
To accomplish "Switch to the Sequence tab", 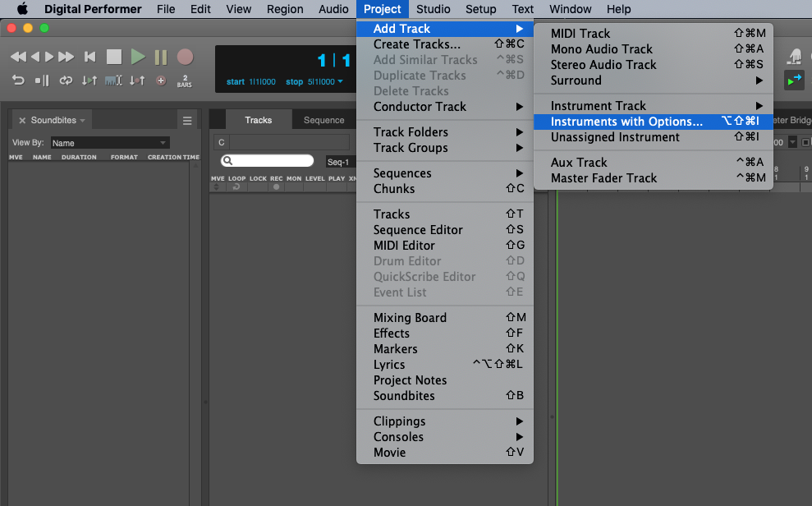I will (x=323, y=120).
